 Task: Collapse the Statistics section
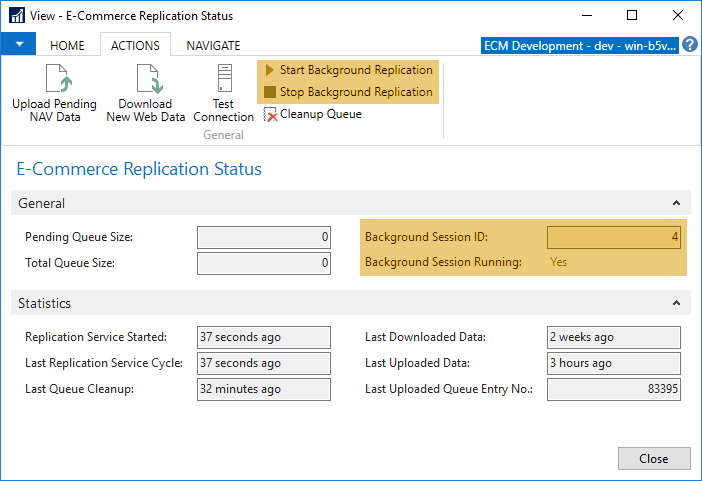pyautogui.click(x=677, y=303)
